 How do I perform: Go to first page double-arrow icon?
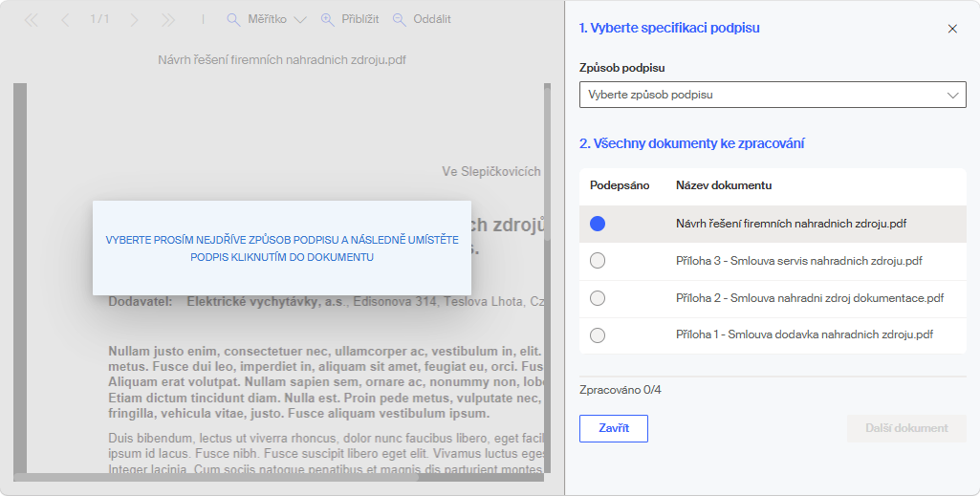tap(31, 20)
